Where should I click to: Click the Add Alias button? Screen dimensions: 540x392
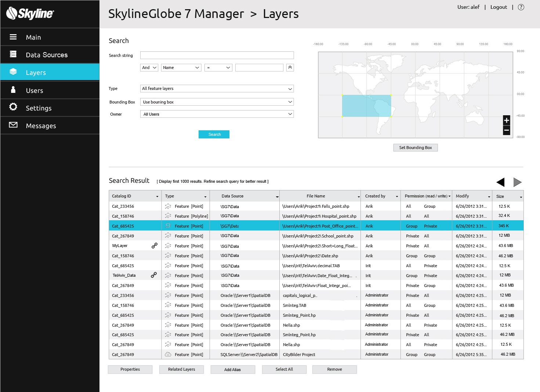233,370
